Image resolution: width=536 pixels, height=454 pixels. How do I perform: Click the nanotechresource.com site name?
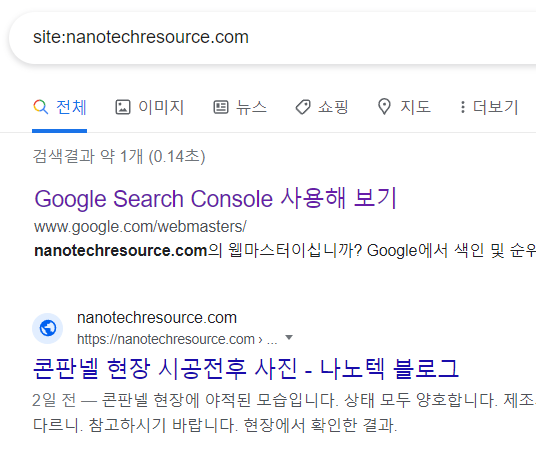[x=157, y=318]
